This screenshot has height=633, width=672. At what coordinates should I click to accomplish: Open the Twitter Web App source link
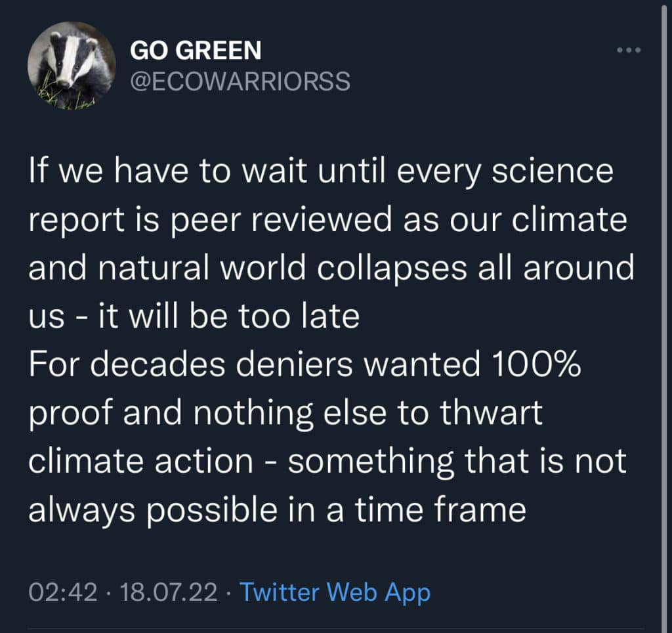[x=335, y=593]
